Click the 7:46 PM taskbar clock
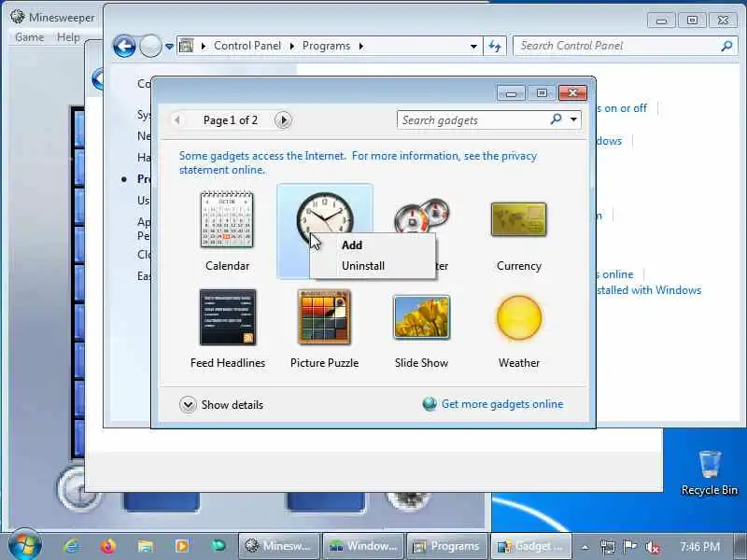Screen dimensions: 747x560 point(699,547)
